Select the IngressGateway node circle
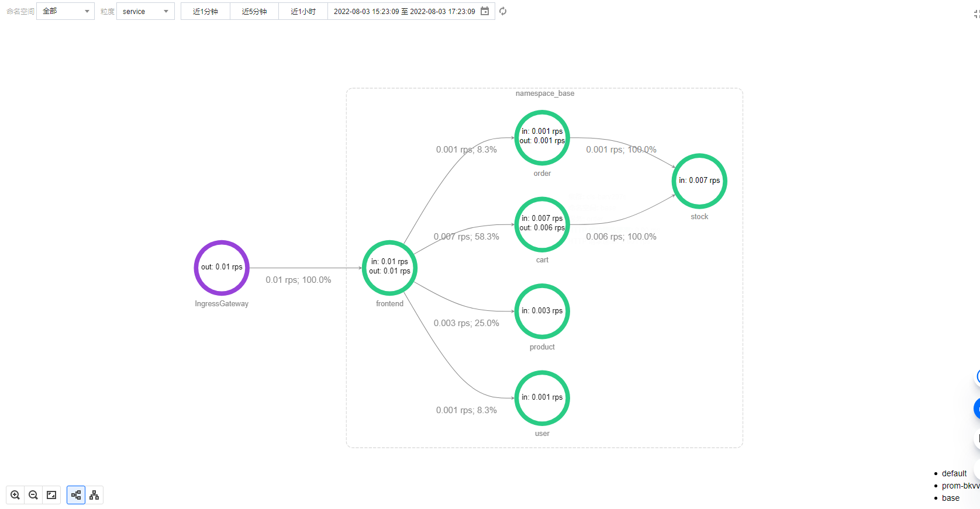Image resolution: width=980 pixels, height=509 pixels. (x=222, y=268)
